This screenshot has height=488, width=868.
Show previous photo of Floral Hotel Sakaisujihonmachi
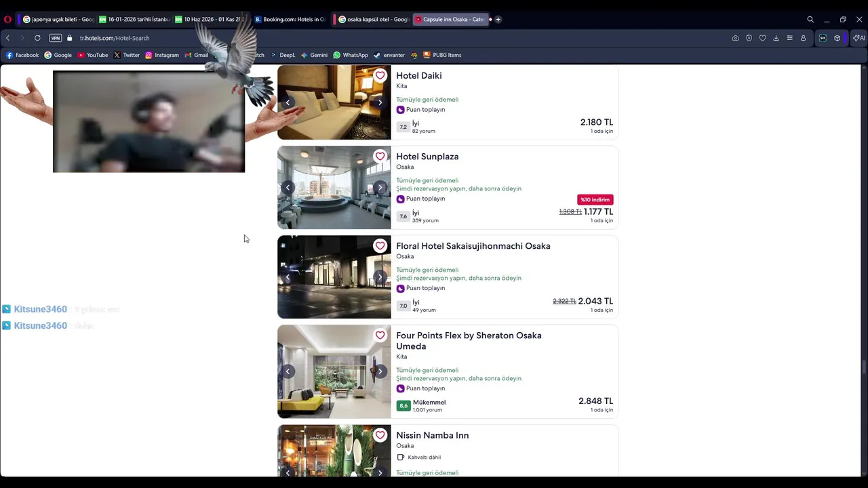(x=288, y=277)
